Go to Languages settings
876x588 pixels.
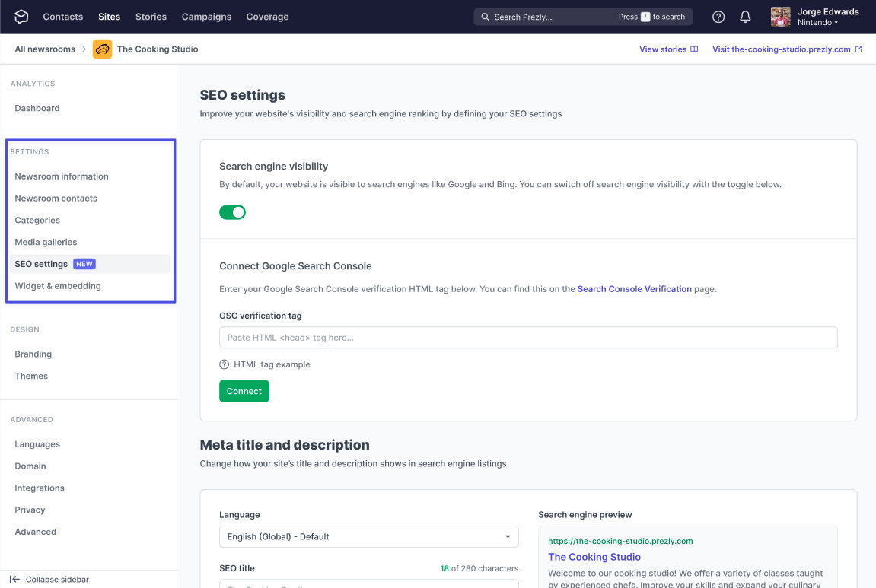(x=37, y=444)
